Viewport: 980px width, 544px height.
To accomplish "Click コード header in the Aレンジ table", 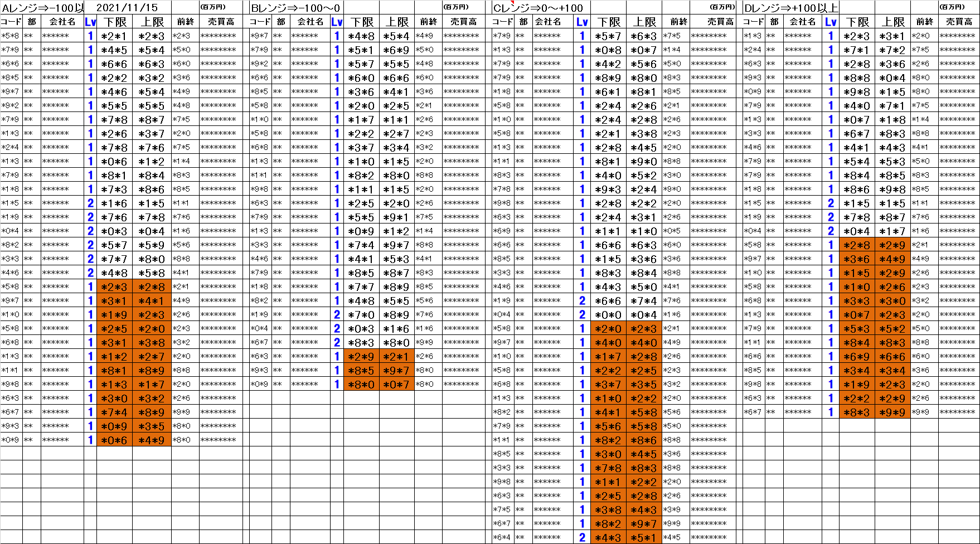I will click(x=11, y=22).
